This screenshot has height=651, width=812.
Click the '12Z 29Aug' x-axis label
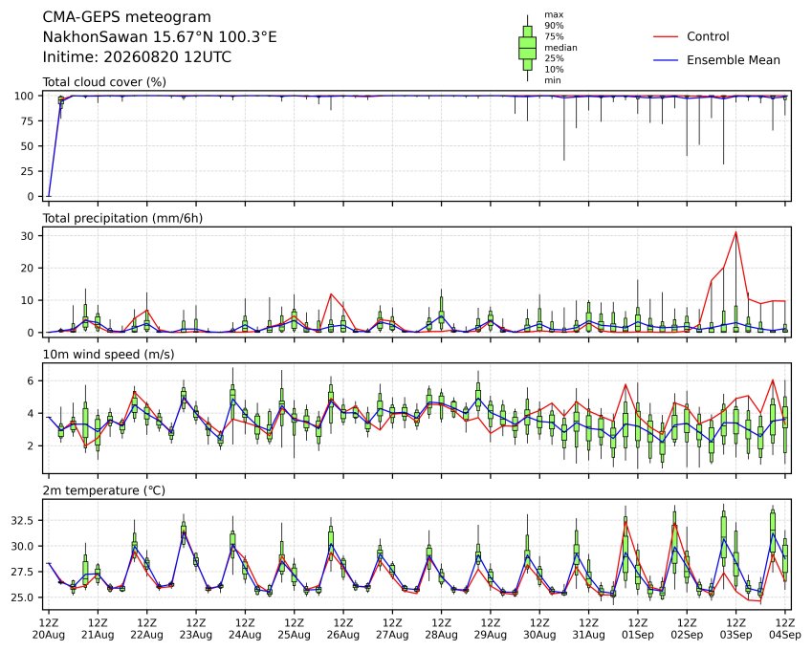tap(491, 629)
